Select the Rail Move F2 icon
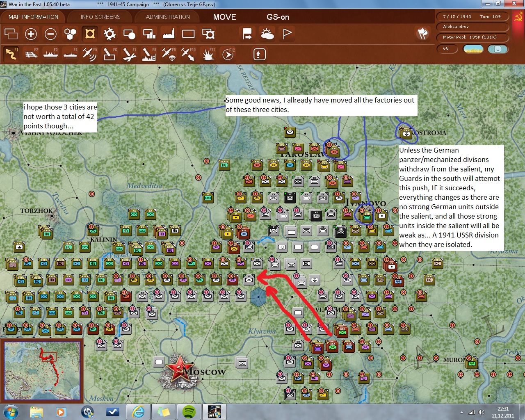525x420 pixels. point(31,54)
